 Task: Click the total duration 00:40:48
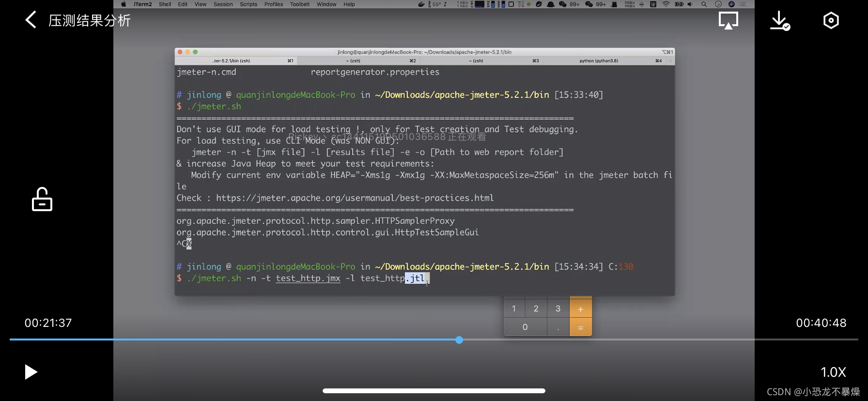click(x=821, y=323)
